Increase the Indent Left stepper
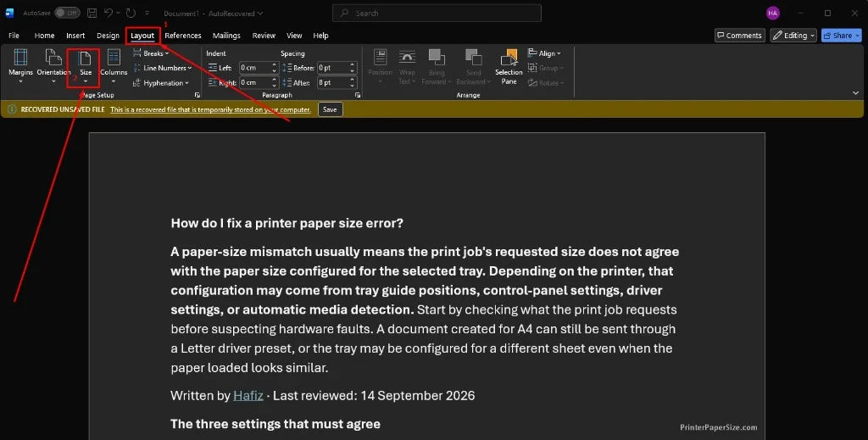This screenshot has width=868, height=440. pyautogui.click(x=274, y=64)
